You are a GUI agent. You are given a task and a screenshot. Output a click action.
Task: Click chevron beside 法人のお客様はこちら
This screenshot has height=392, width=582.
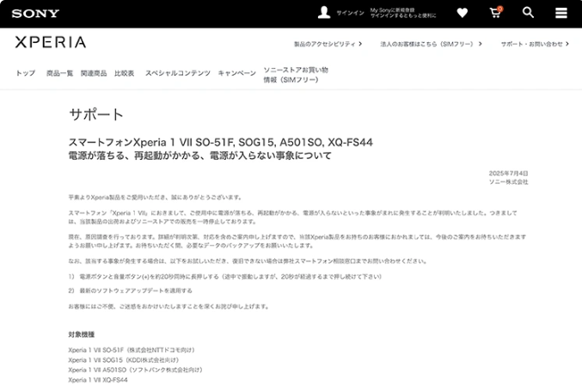[x=480, y=44]
